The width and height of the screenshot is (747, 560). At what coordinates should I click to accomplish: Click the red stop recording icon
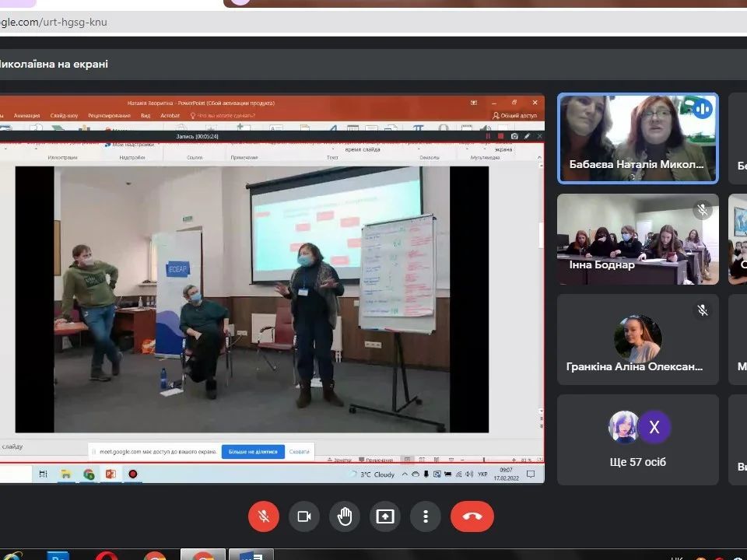(501, 136)
